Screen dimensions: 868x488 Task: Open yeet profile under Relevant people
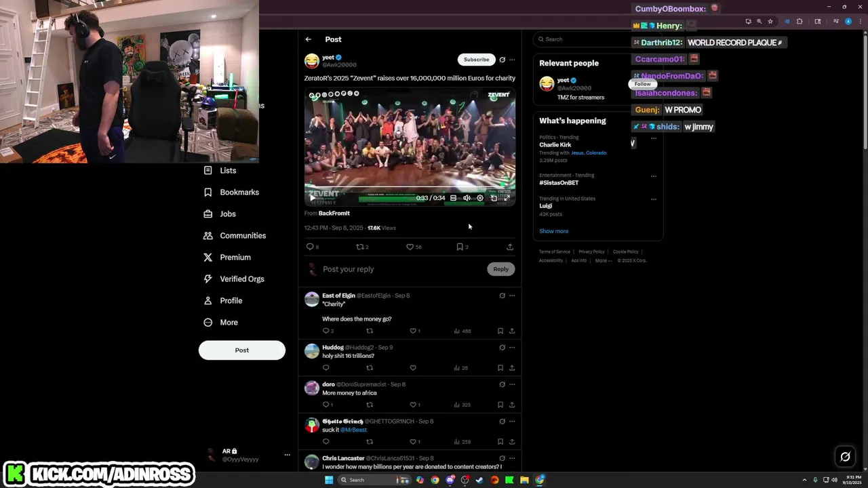(563, 80)
